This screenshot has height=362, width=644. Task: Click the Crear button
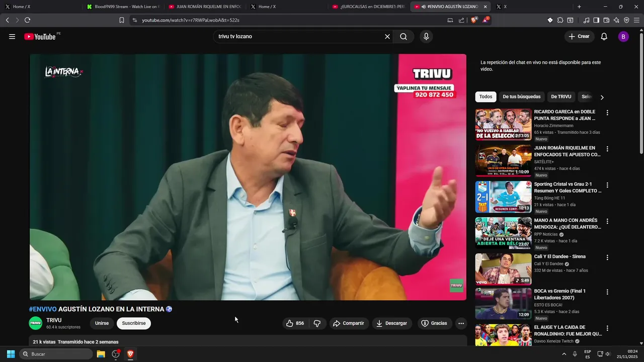point(579,37)
